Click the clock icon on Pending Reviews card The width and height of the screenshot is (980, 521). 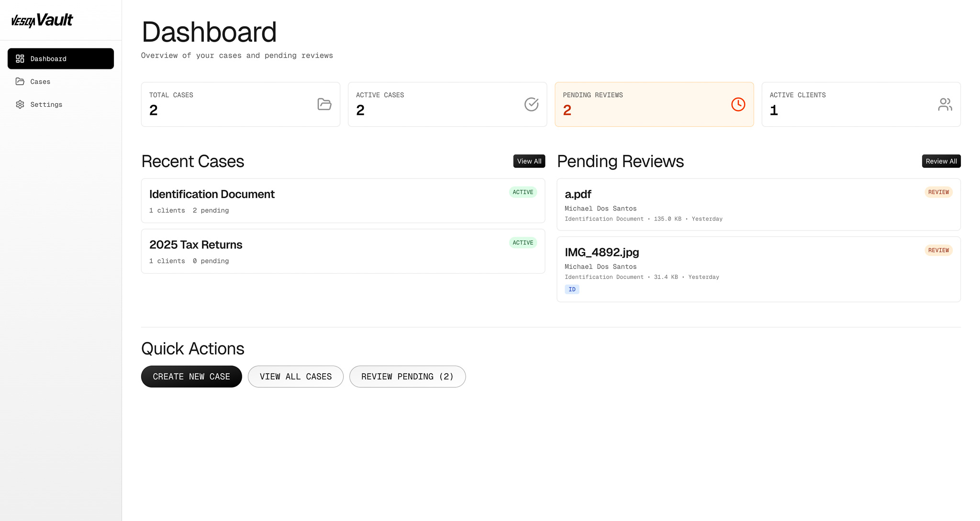coord(738,104)
